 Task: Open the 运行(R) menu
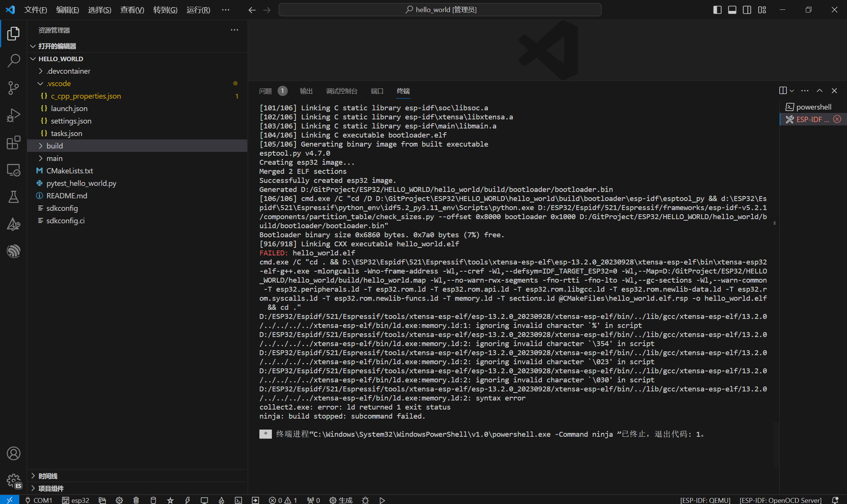198,10
